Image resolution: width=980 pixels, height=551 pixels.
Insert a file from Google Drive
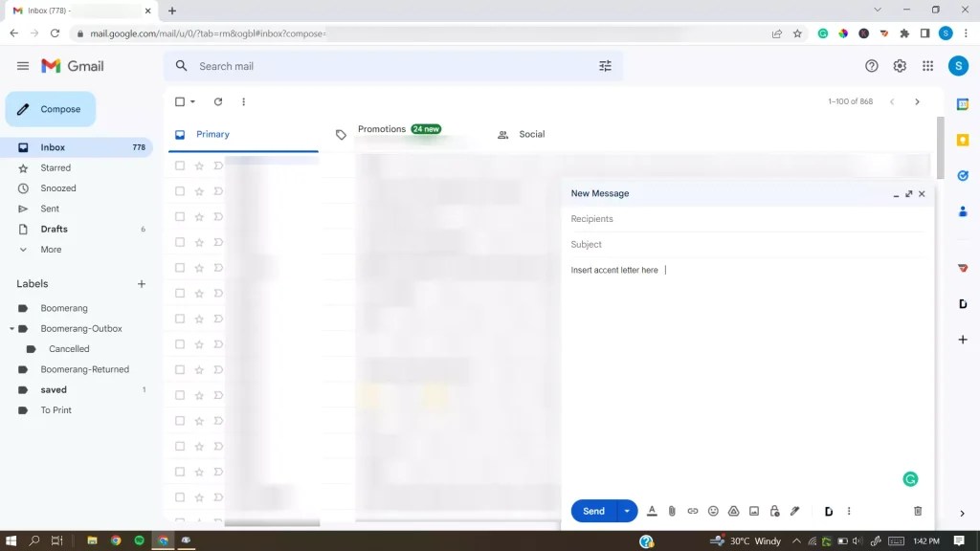click(x=734, y=511)
